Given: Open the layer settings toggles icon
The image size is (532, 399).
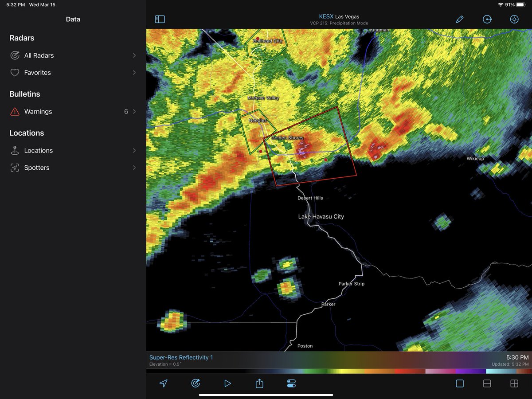Looking at the screenshot, I should pos(291,383).
